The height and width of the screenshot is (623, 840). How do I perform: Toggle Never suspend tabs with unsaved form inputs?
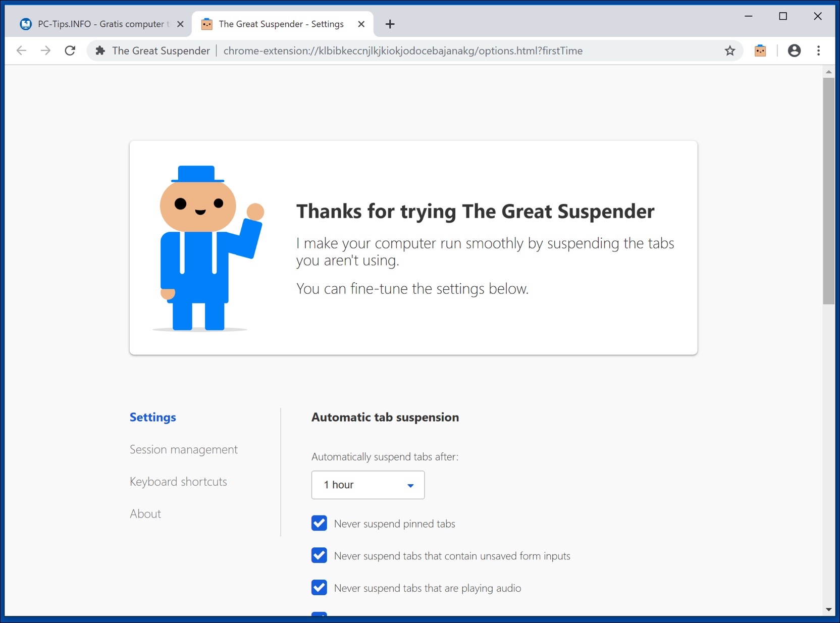(x=319, y=556)
